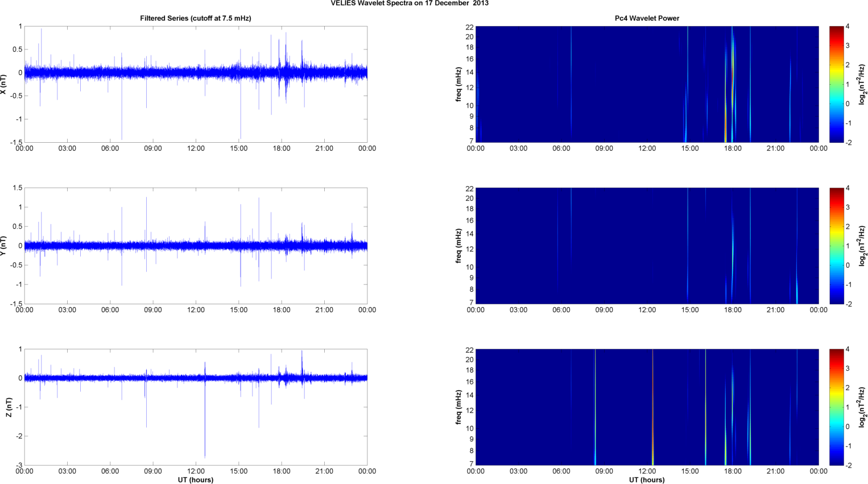The image size is (868, 484).
Task: Click the "03:00" tick under the X series plot
Action: click(x=67, y=148)
